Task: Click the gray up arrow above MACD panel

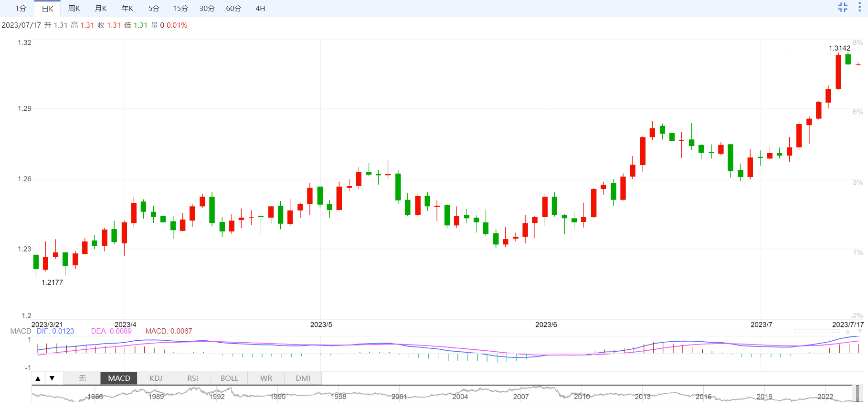Action: pos(847,331)
